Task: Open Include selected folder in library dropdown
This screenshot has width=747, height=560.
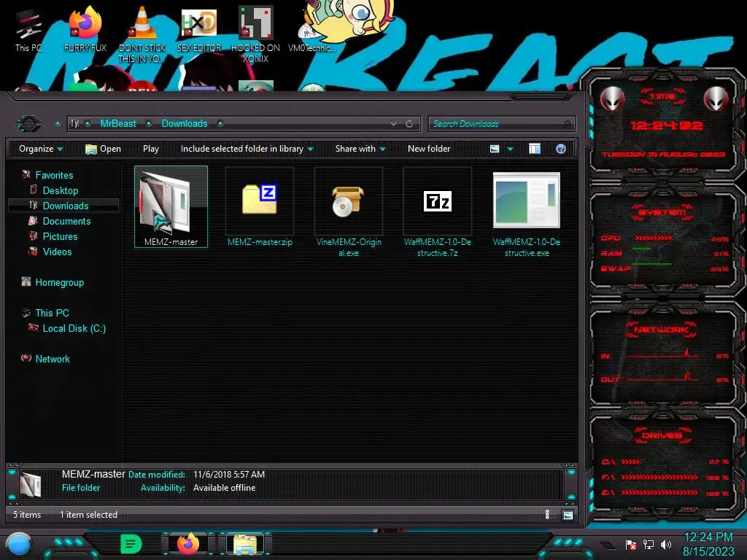Action: 247,149
